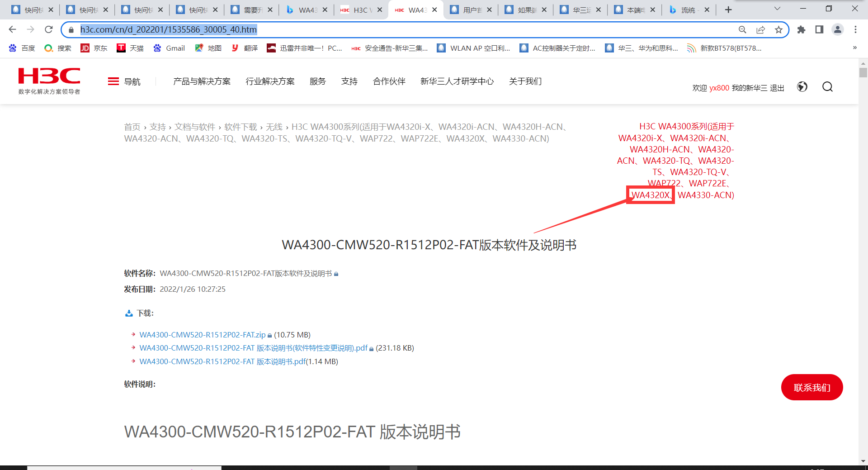Viewport: 868px width, 470px height.
Task: Open the zoom magnifier in address bar
Action: coord(742,30)
